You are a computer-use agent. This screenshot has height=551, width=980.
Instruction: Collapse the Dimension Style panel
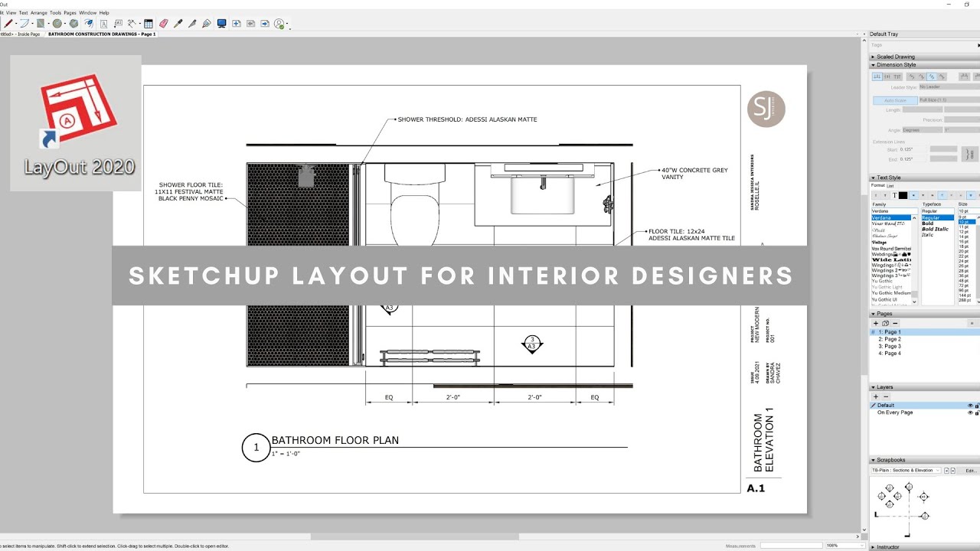[874, 65]
